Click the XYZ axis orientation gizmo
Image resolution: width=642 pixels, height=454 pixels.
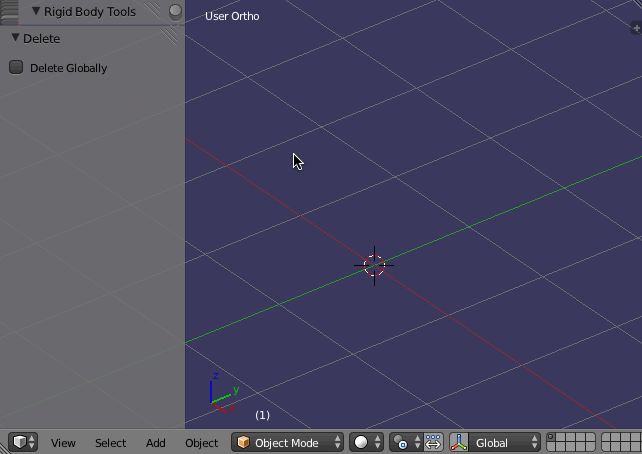(x=221, y=394)
